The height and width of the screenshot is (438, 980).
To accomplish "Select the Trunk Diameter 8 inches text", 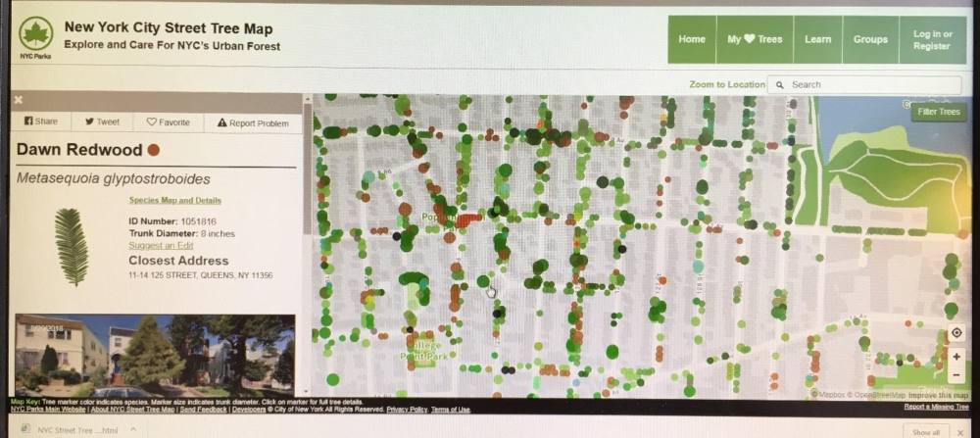I will 181,233.
